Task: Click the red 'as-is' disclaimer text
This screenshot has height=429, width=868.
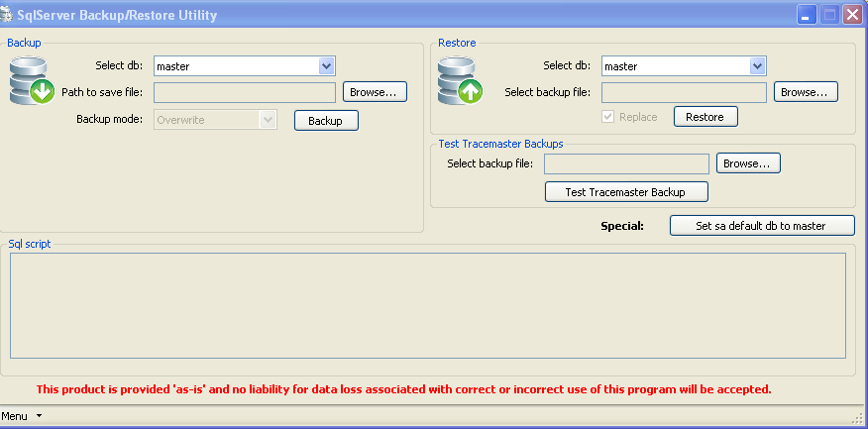Action: click(403, 389)
